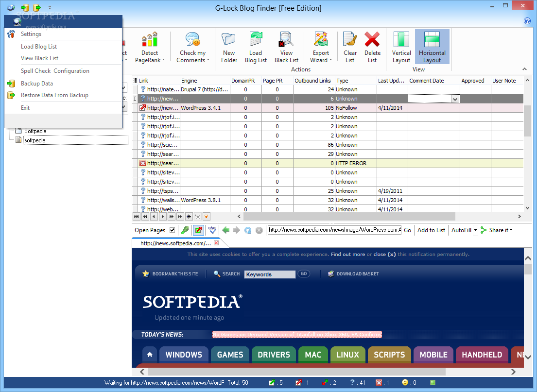This screenshot has width=537, height=392.
Task: Create a New Folder from the ribbon
Action: pos(229,48)
